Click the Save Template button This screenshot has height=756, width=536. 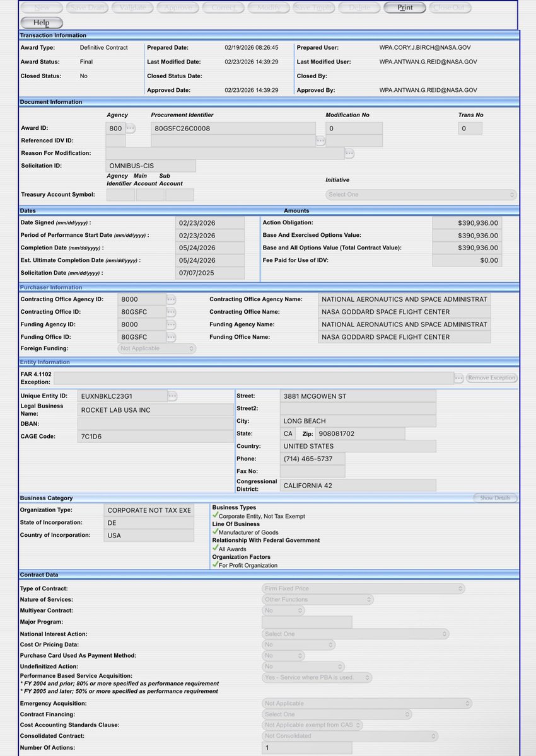click(314, 8)
